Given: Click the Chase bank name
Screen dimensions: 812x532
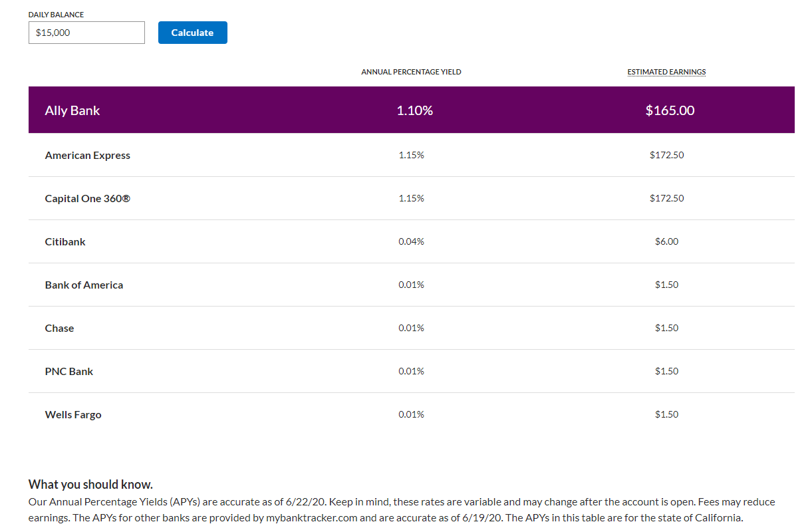Looking at the screenshot, I should coord(59,328).
